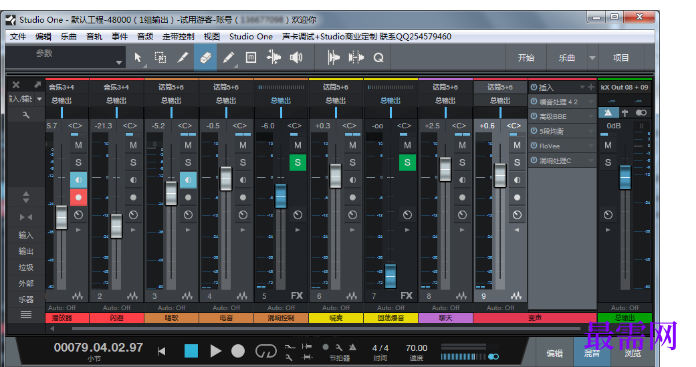Viewport: 696px width, 367px height.
Task: Add an insert with the plus icon
Action: pos(591,87)
